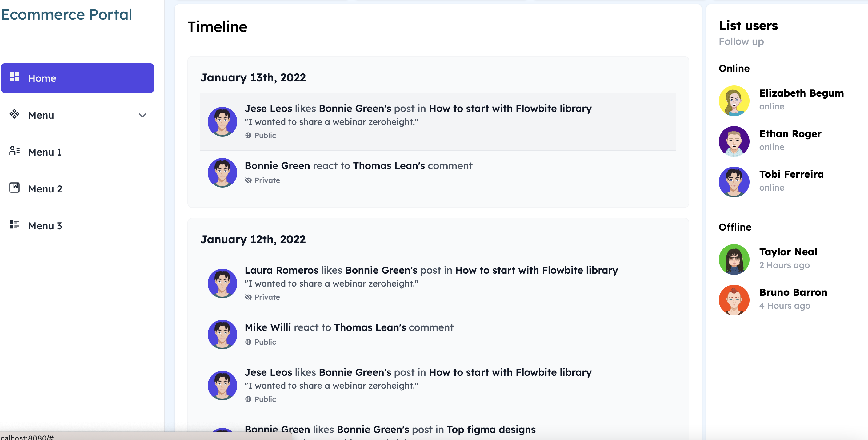Click avatar beside Jese Leos' January 12th entry

[222, 386]
